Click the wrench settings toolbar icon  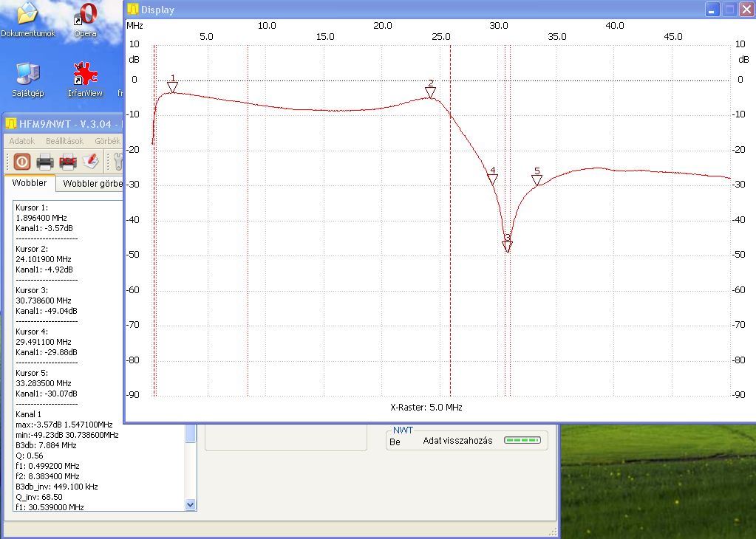click(117, 161)
